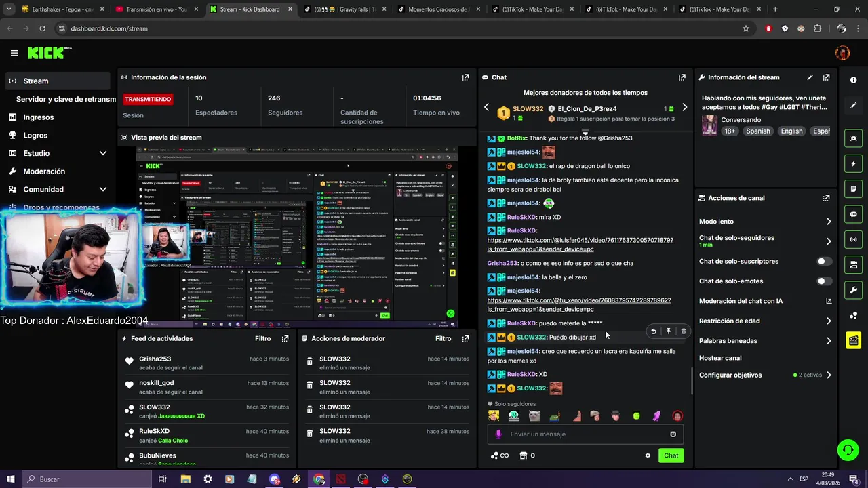Toggle Chat de solo-suscriptores switch
Image resolution: width=868 pixels, height=488 pixels.
click(824, 261)
